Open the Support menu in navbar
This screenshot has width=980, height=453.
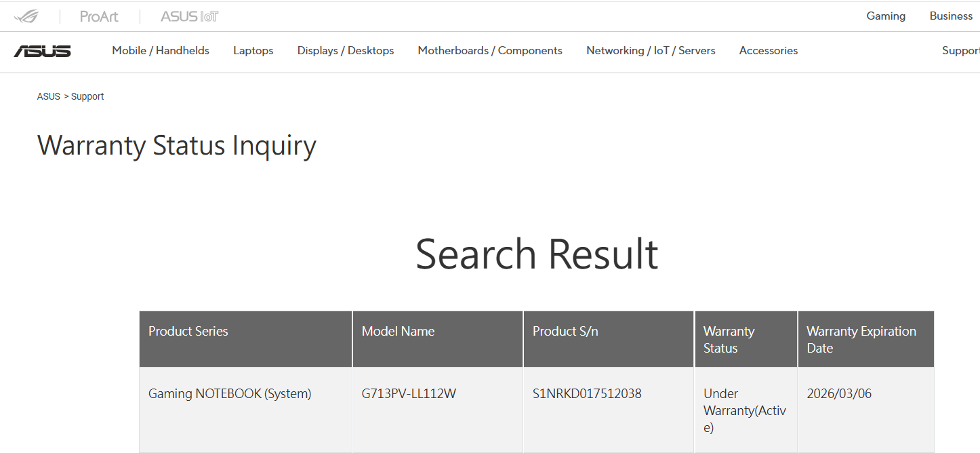click(x=960, y=51)
